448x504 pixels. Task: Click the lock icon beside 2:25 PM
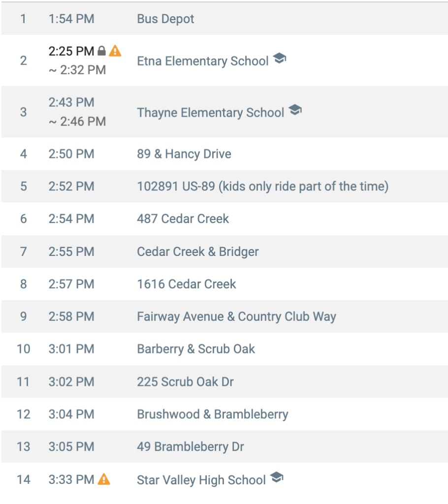[x=101, y=51]
